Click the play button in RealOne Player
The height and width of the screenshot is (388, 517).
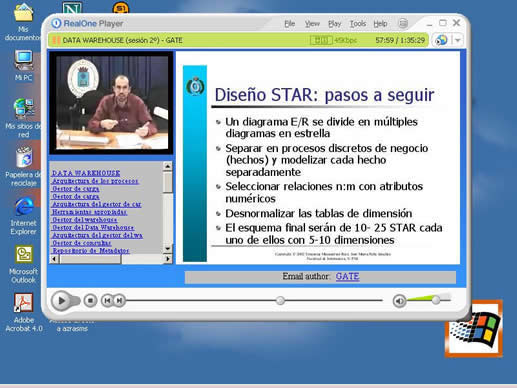click(61, 301)
